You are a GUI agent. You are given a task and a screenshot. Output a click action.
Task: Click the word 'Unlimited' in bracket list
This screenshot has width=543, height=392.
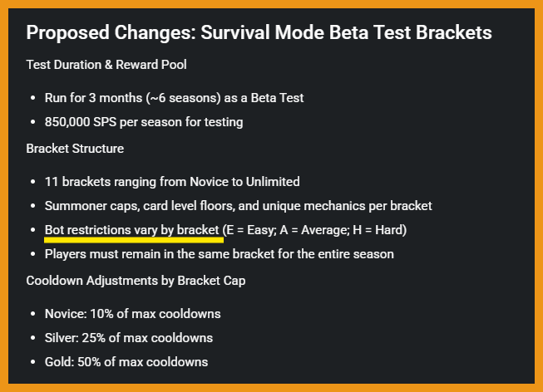tap(273, 182)
